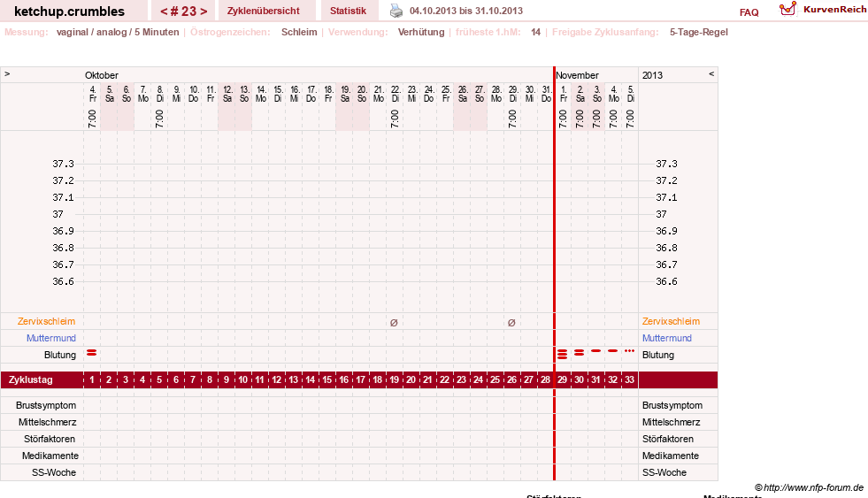Click bleeding marker on cycle day 30
This screenshot has width=868, height=498.
pyautogui.click(x=579, y=352)
